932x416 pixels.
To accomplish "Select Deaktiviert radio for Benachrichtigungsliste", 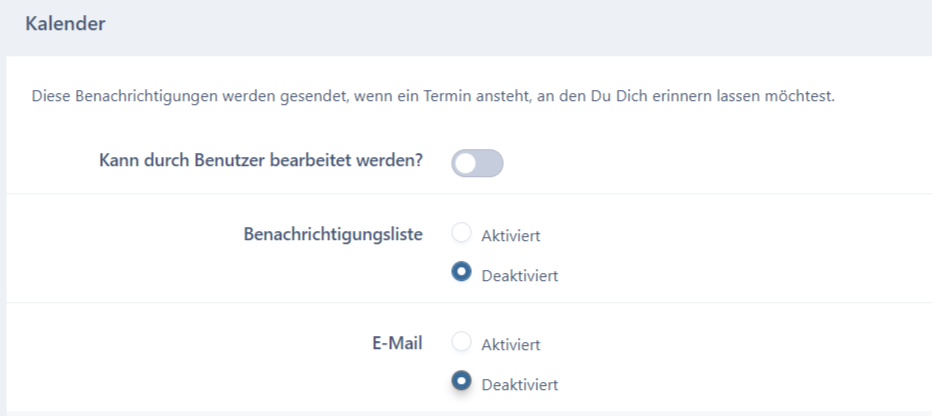I will 461,273.
